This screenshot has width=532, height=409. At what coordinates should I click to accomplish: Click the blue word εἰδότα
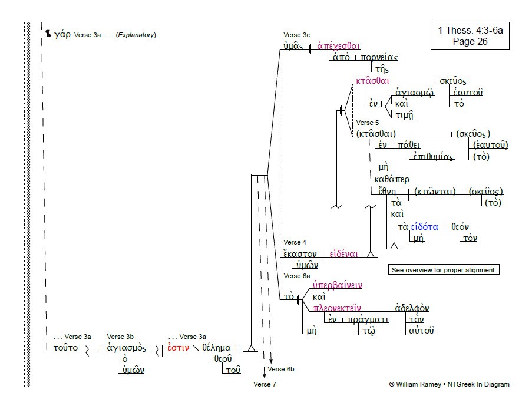pyautogui.click(x=424, y=226)
